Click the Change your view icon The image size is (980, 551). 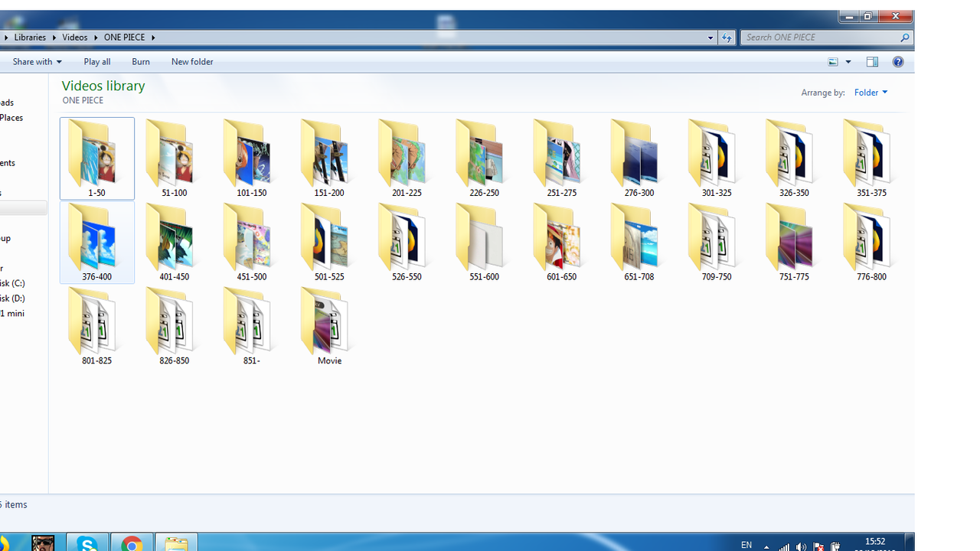click(x=834, y=62)
